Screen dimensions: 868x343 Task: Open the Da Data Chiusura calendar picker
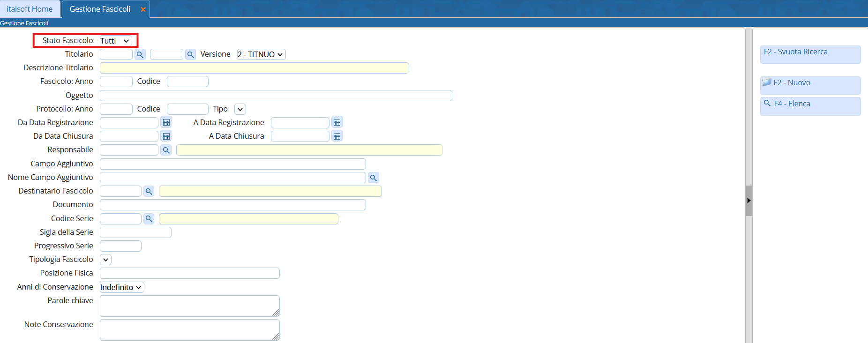tap(166, 136)
